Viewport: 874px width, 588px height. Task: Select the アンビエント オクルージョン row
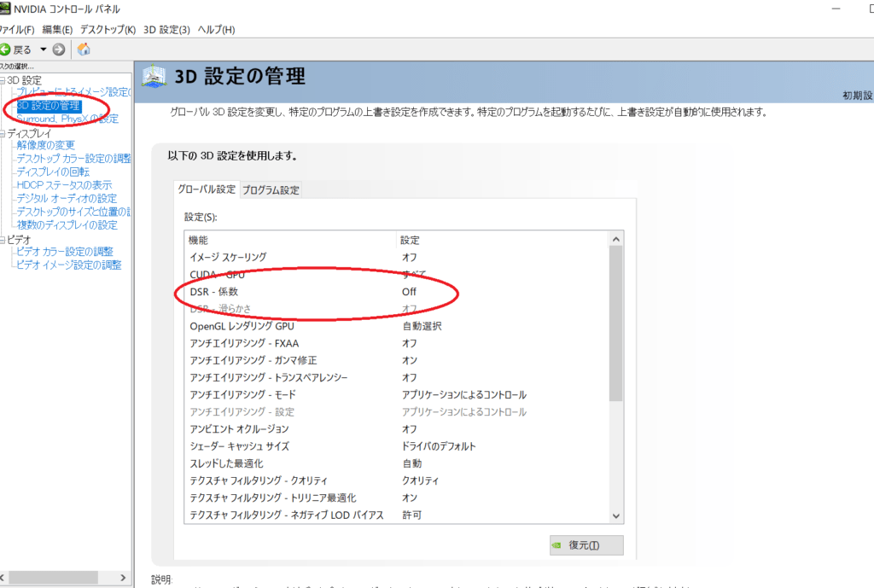396,429
